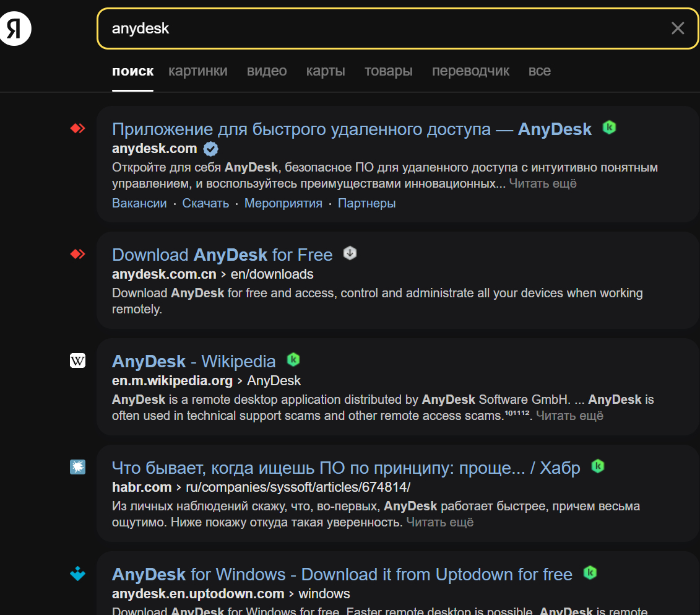700x615 pixels.
Task: Click AnyDesk favicon beside anydesk.com result
Action: pyautogui.click(x=78, y=129)
